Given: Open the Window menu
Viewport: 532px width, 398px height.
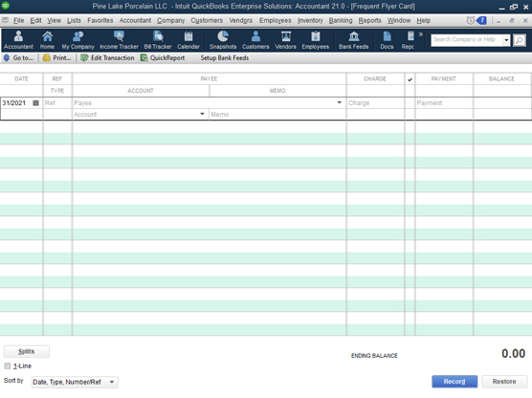Looking at the screenshot, I should click(399, 21).
